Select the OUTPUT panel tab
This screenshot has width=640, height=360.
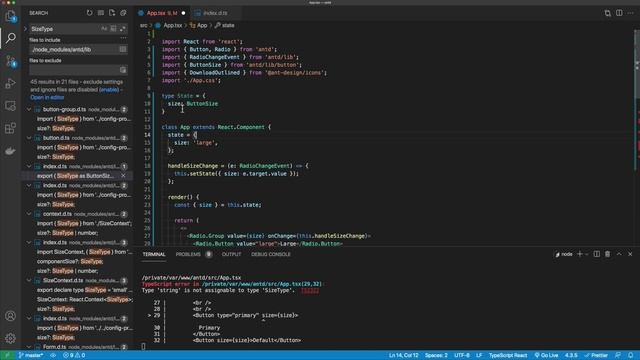point(231,254)
